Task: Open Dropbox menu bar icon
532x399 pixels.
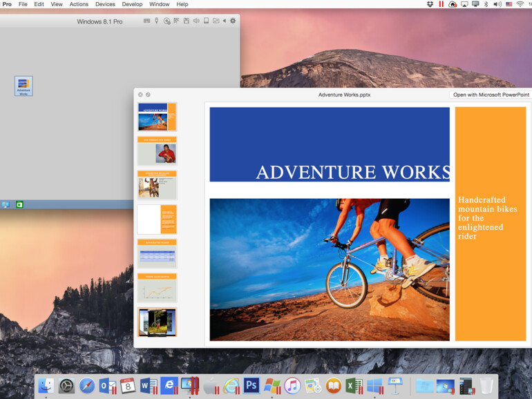Action: tap(430, 4)
